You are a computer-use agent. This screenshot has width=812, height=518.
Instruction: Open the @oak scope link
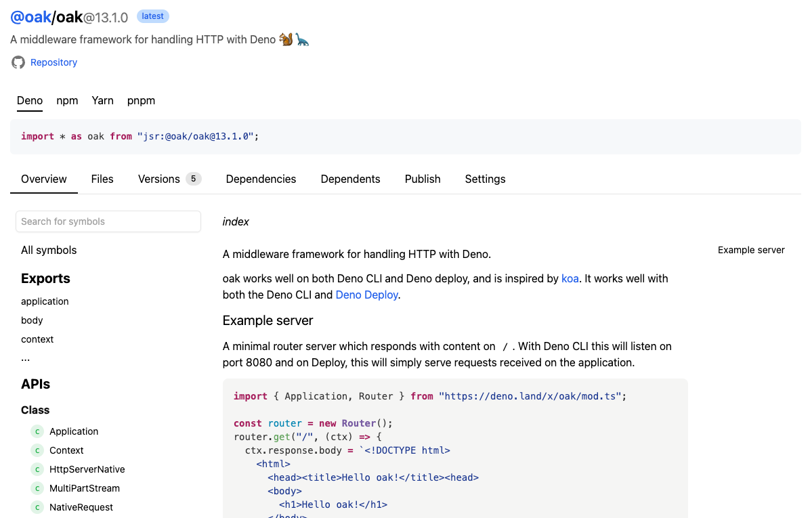coord(30,17)
